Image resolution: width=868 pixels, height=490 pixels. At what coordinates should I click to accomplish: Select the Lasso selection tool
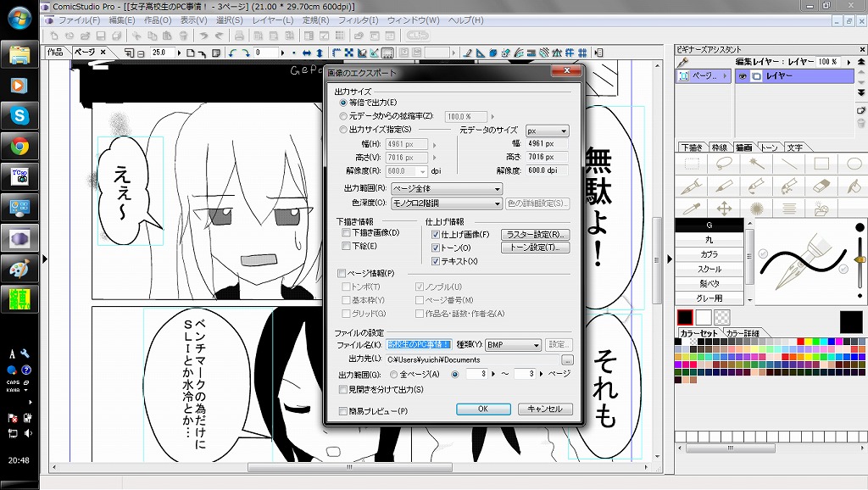point(724,164)
